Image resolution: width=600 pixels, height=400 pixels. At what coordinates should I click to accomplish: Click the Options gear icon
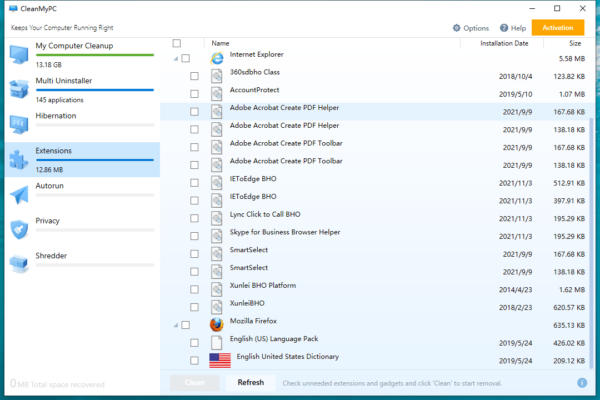pyautogui.click(x=457, y=28)
